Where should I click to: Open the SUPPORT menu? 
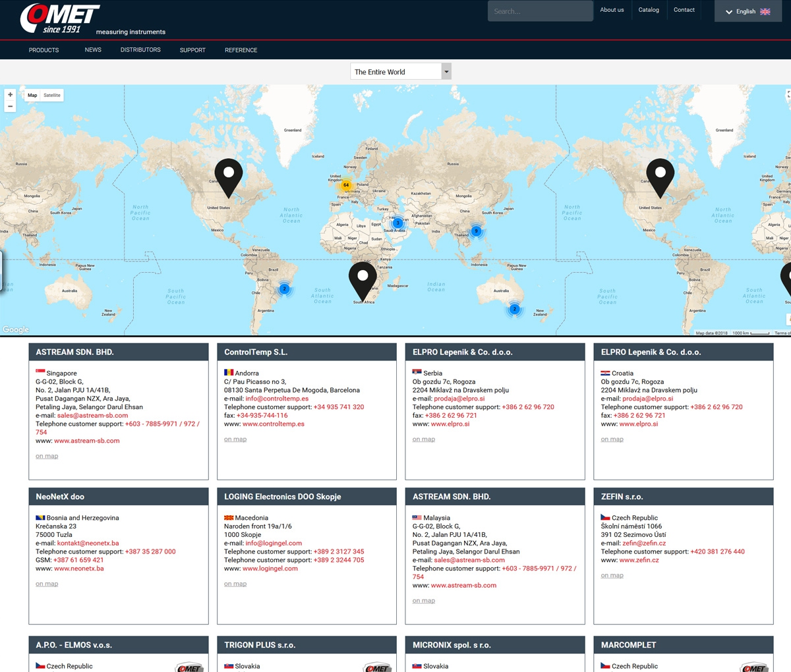tap(192, 50)
